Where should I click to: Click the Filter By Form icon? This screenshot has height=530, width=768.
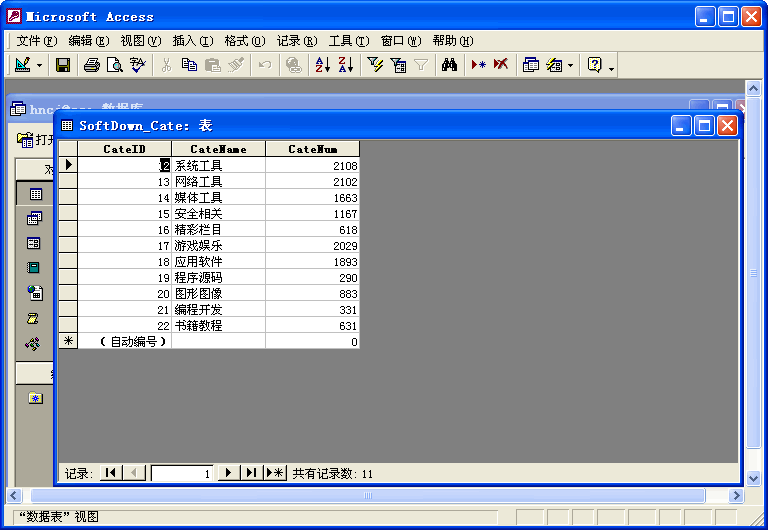398,65
